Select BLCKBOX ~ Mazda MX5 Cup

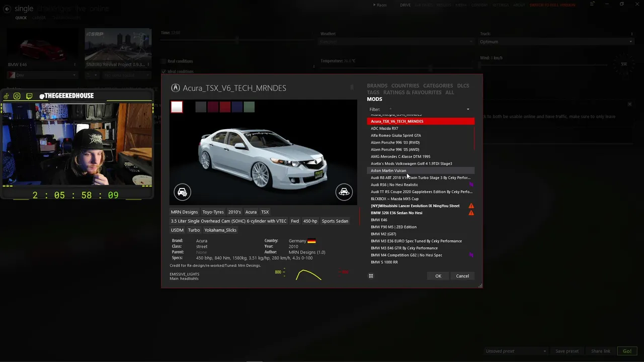421,199
